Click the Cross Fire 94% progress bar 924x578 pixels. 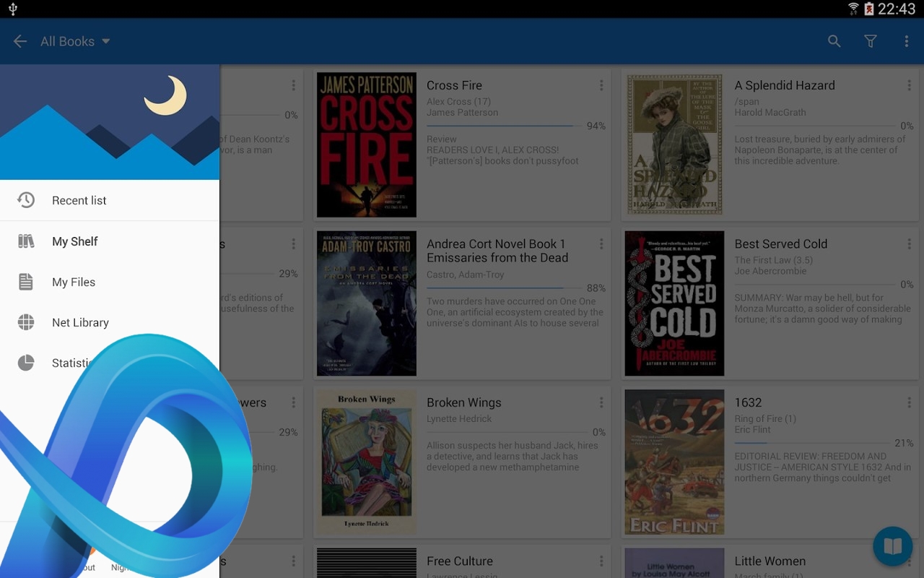click(504, 126)
